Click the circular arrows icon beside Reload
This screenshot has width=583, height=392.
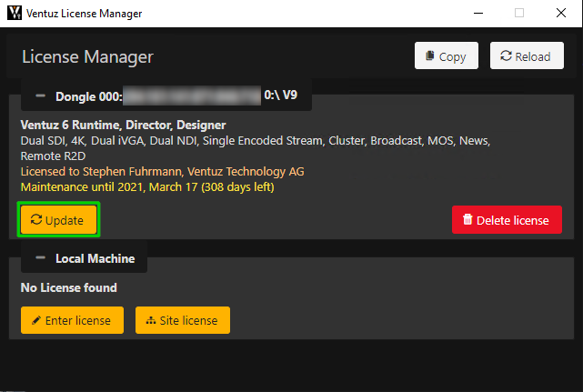[x=506, y=56]
